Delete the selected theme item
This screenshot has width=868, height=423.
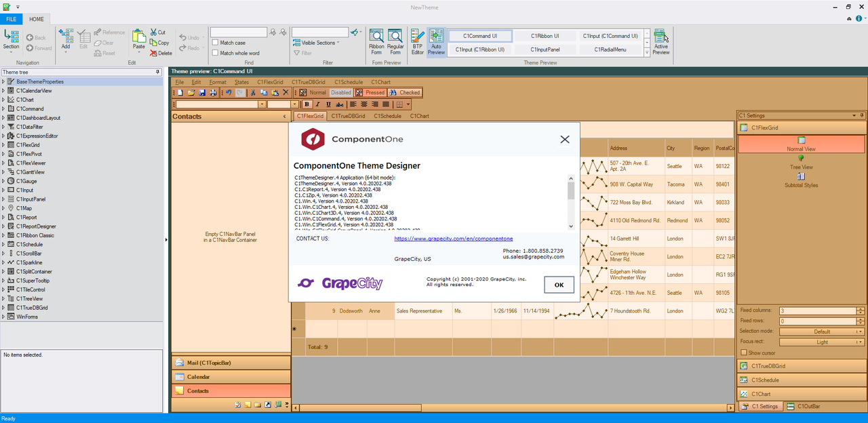coord(161,53)
